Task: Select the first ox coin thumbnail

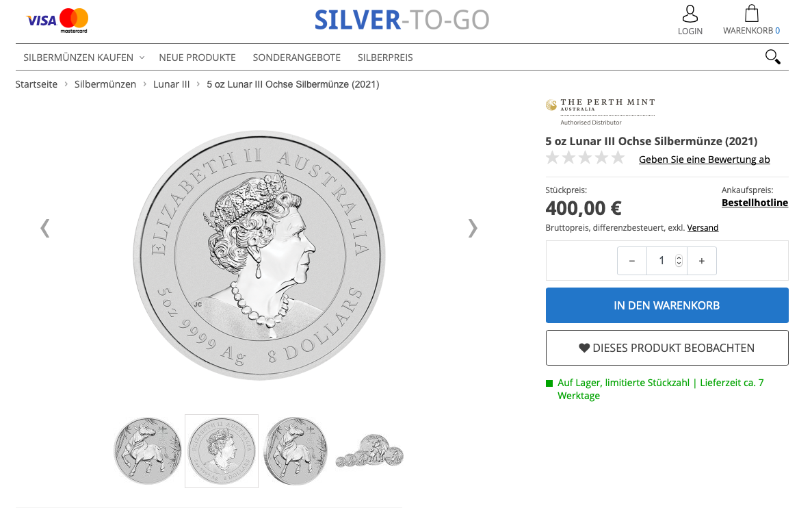Action: click(x=148, y=451)
